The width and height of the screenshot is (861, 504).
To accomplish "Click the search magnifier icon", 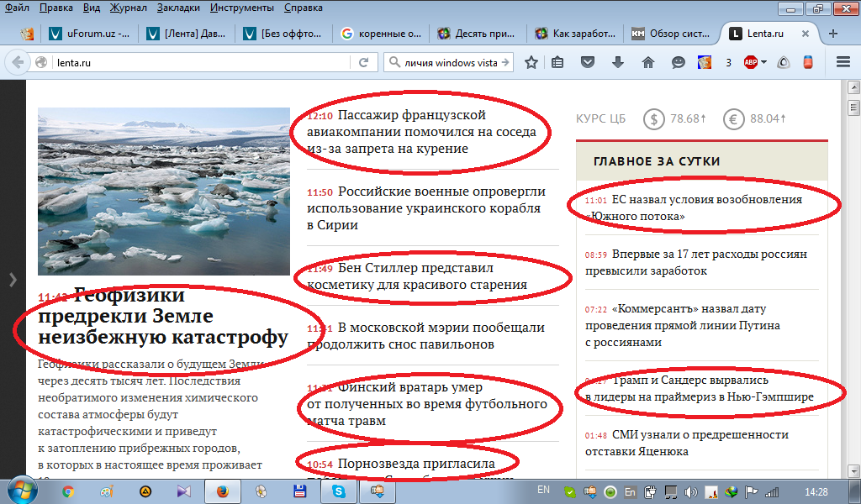I will [x=394, y=62].
